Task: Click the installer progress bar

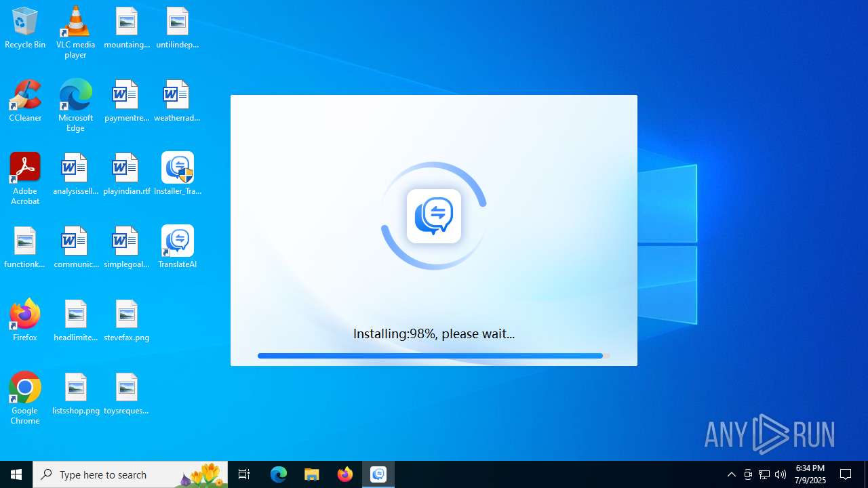Action: [x=434, y=355]
